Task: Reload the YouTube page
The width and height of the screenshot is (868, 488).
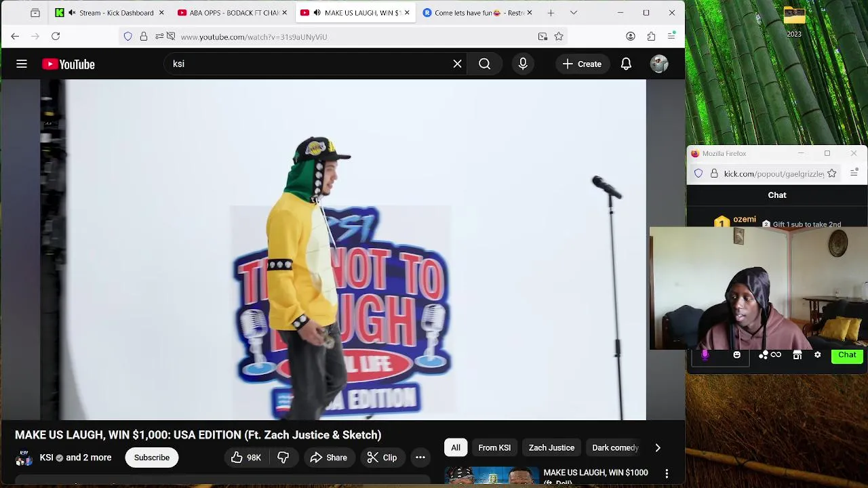Action: pyautogui.click(x=56, y=37)
